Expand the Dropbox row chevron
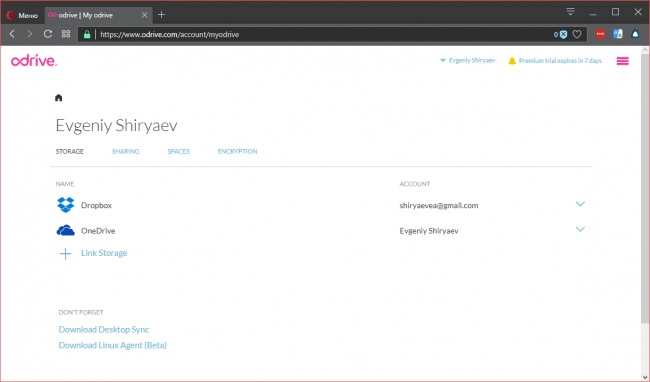 [x=580, y=204]
